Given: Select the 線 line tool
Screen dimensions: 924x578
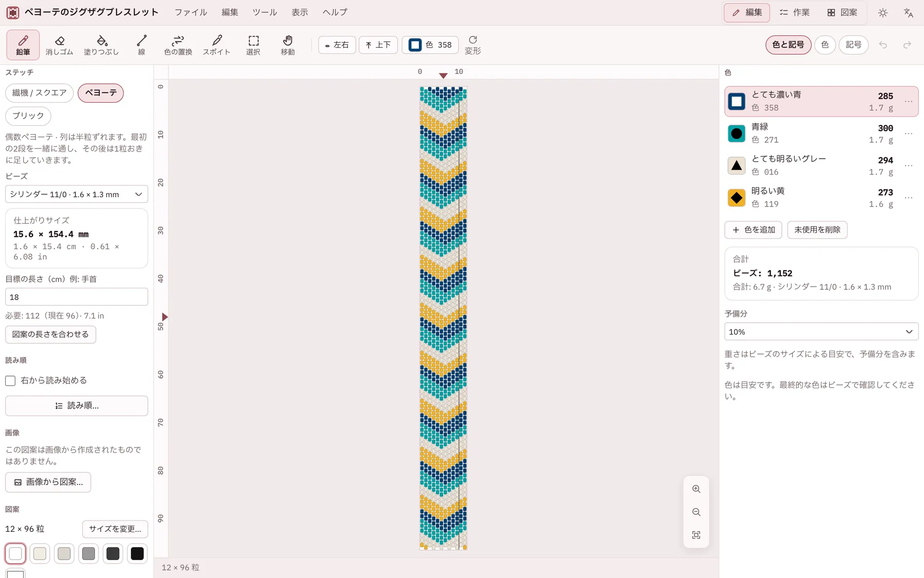Looking at the screenshot, I should click(x=142, y=45).
